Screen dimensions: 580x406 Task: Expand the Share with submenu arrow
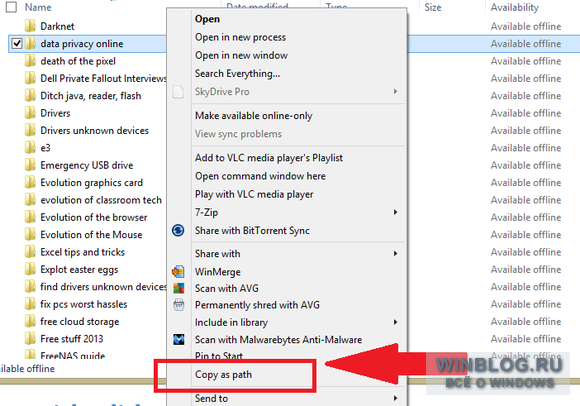(x=395, y=254)
